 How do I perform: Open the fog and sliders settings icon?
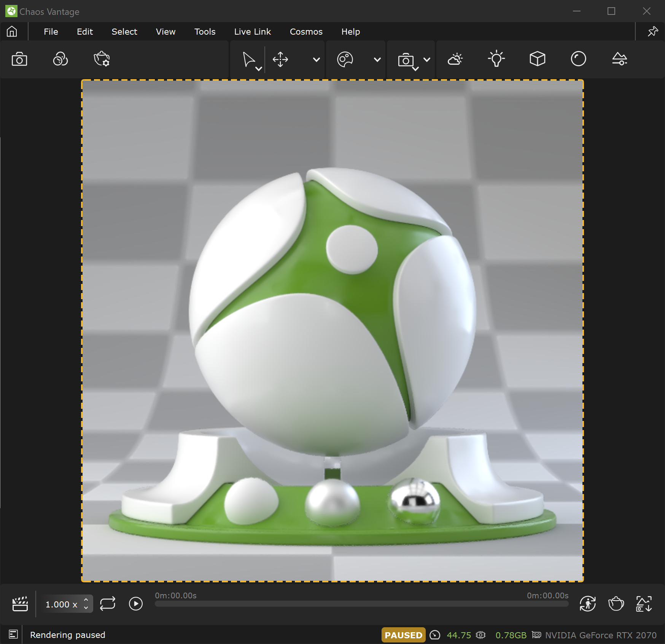coord(620,59)
